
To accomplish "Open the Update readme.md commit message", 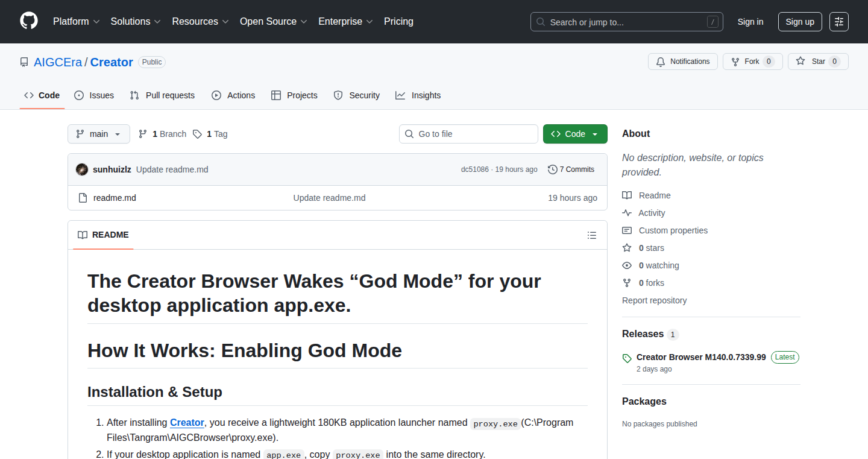I will (x=172, y=169).
